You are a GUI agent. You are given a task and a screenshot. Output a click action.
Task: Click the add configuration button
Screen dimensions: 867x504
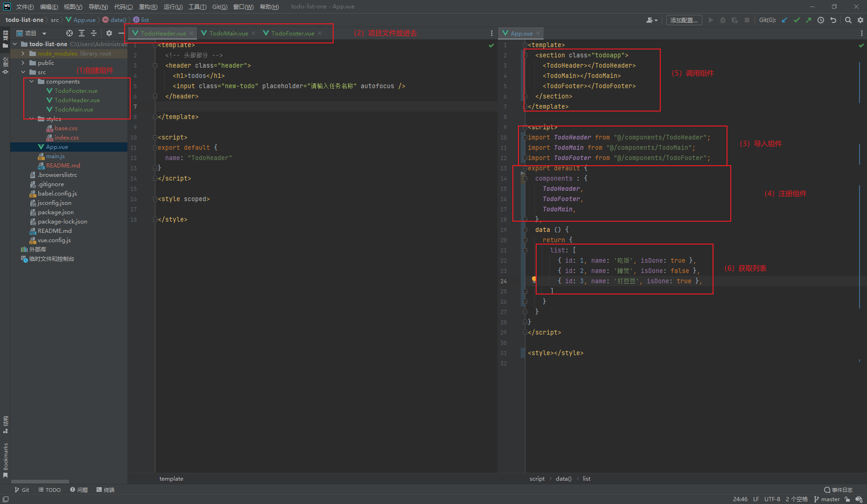click(x=684, y=20)
